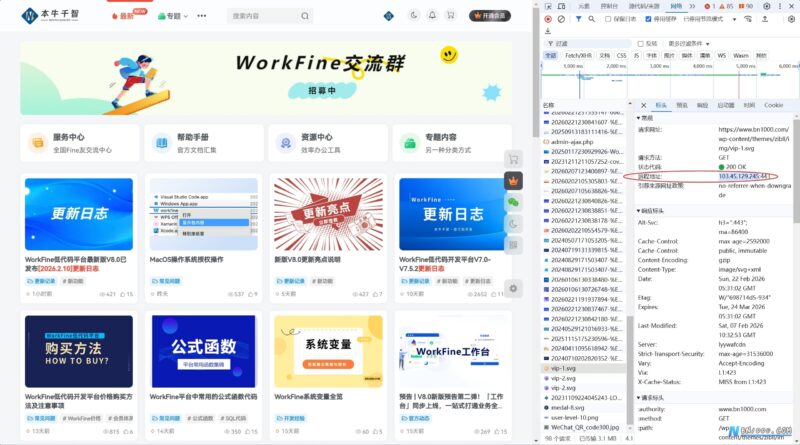This screenshot has height=445, width=800.
Task: Uncheck the 停用缓存 disable cache checkbox
Action: pyautogui.click(x=648, y=19)
